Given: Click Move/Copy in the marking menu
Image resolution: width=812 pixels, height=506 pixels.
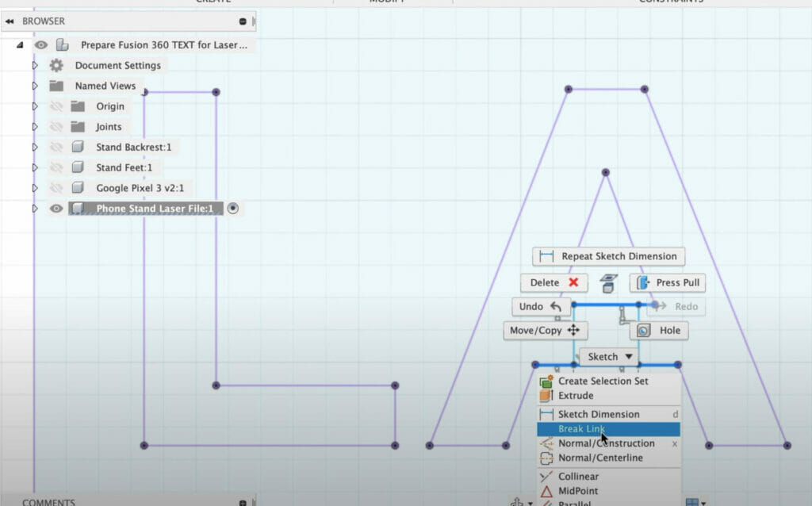Looking at the screenshot, I should pos(545,331).
